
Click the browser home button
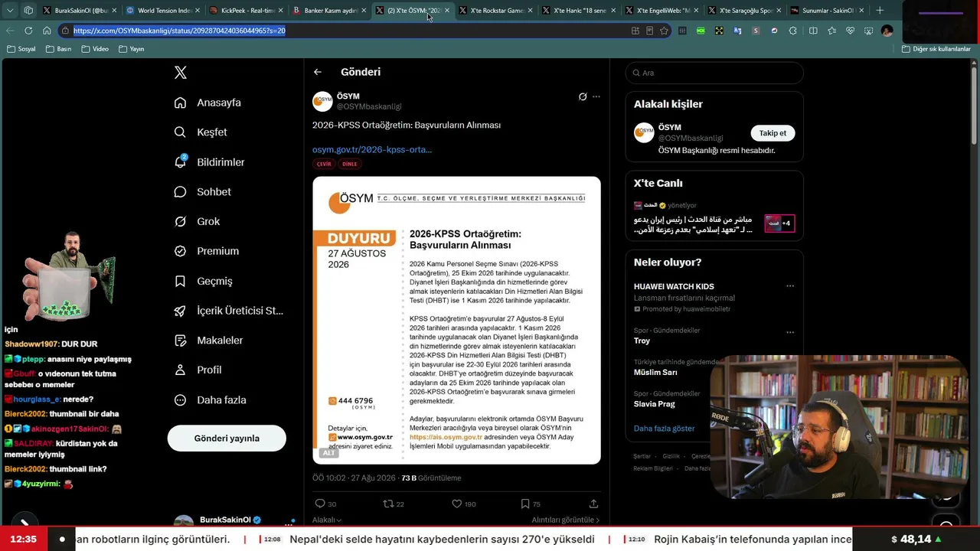[x=47, y=31]
